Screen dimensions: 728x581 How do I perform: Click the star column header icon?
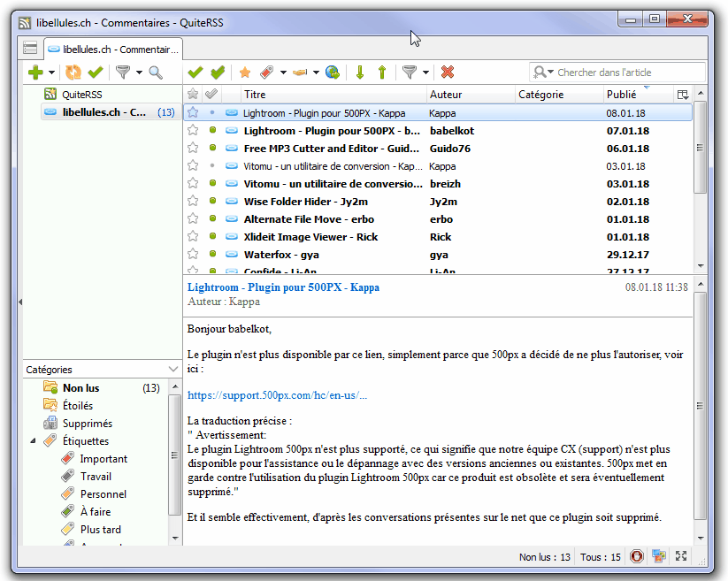(193, 95)
